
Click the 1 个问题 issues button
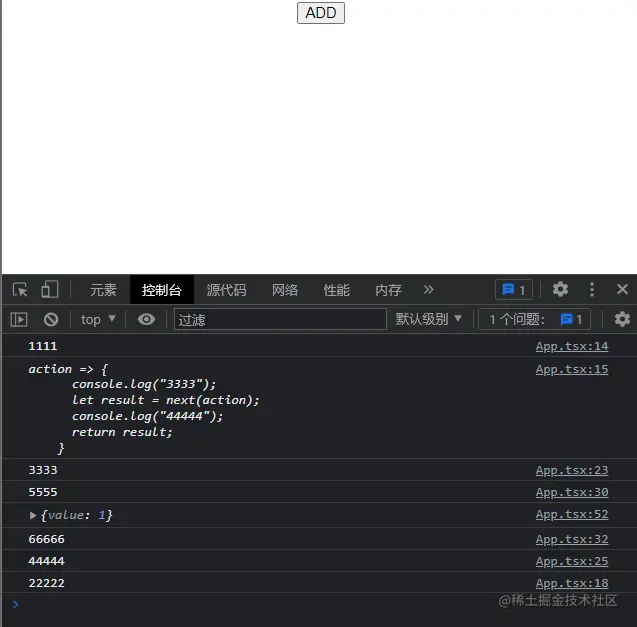point(535,319)
